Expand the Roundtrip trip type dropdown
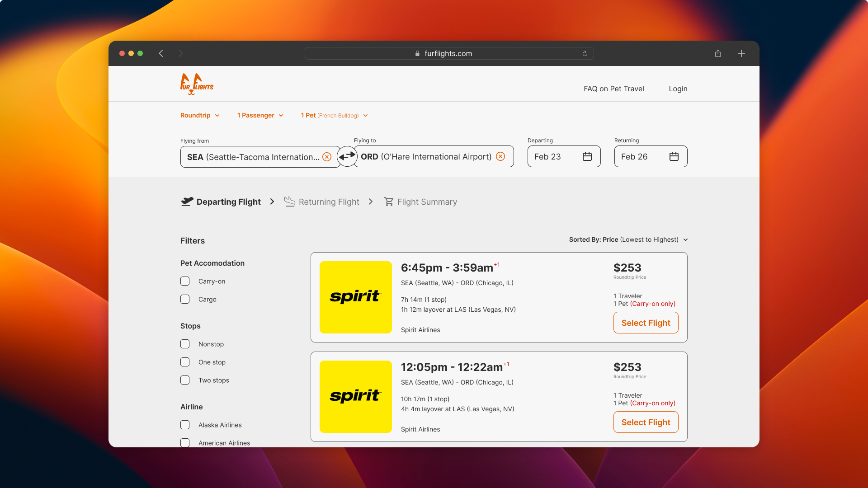Viewport: 868px width, 488px height. [200, 115]
